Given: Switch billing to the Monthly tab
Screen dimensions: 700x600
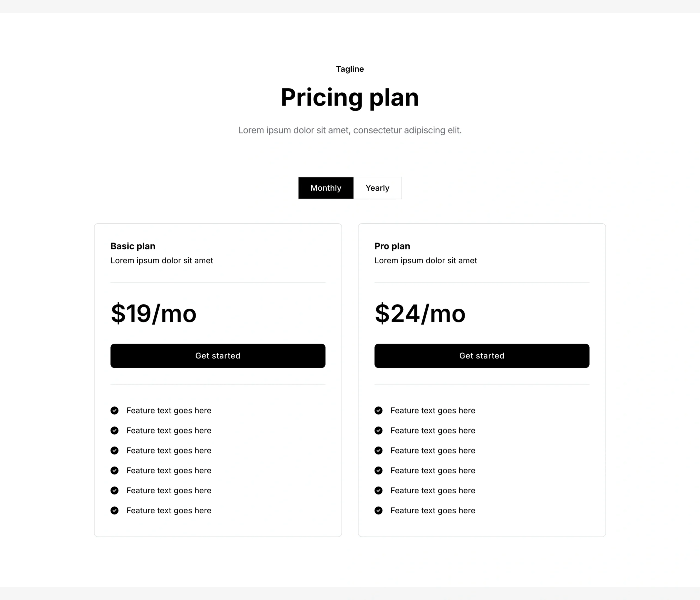Looking at the screenshot, I should click(x=326, y=188).
